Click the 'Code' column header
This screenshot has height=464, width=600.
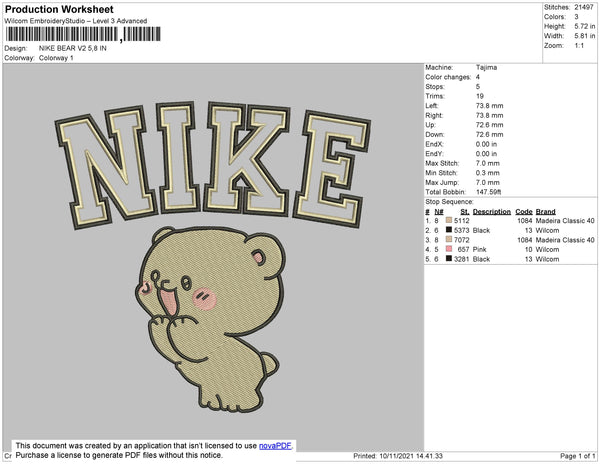click(524, 212)
